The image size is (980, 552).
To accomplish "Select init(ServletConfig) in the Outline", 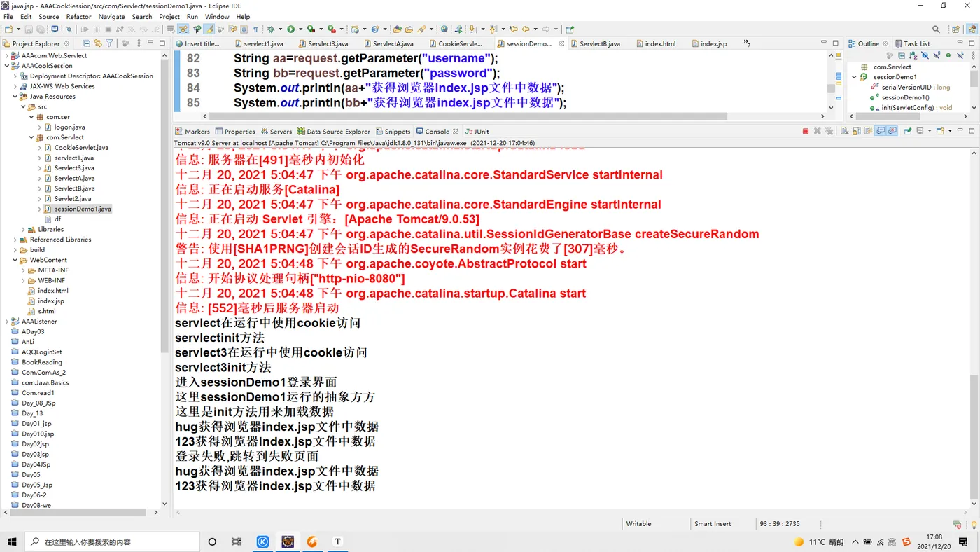I will click(x=916, y=108).
